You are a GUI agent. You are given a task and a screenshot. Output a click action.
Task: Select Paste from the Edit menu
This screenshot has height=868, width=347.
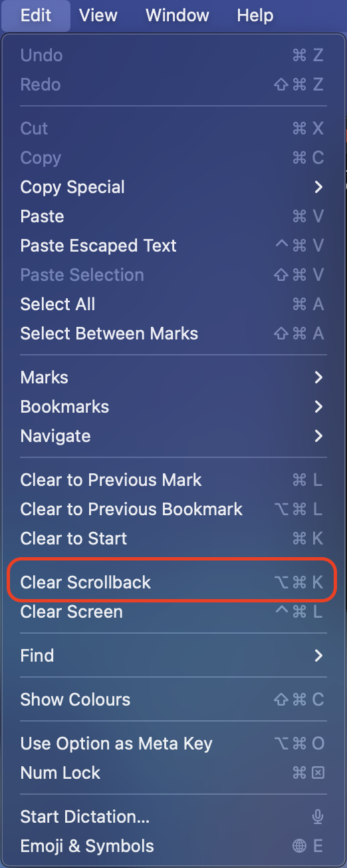pyautogui.click(x=172, y=216)
